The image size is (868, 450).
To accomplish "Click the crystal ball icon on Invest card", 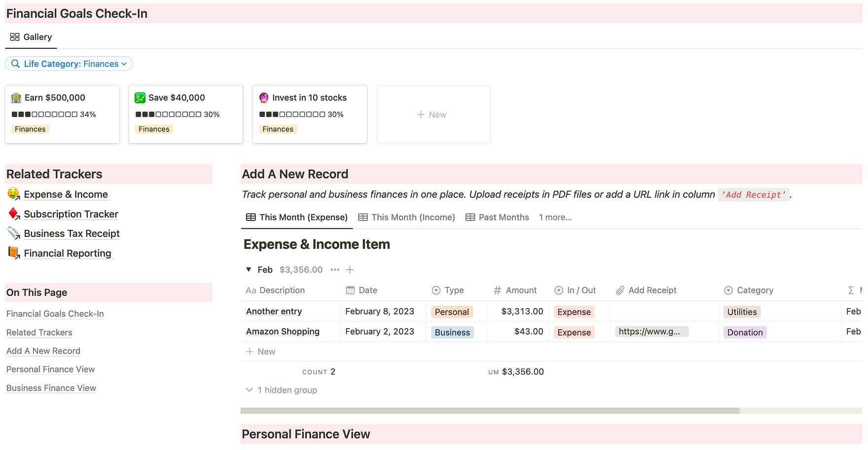I will point(264,98).
